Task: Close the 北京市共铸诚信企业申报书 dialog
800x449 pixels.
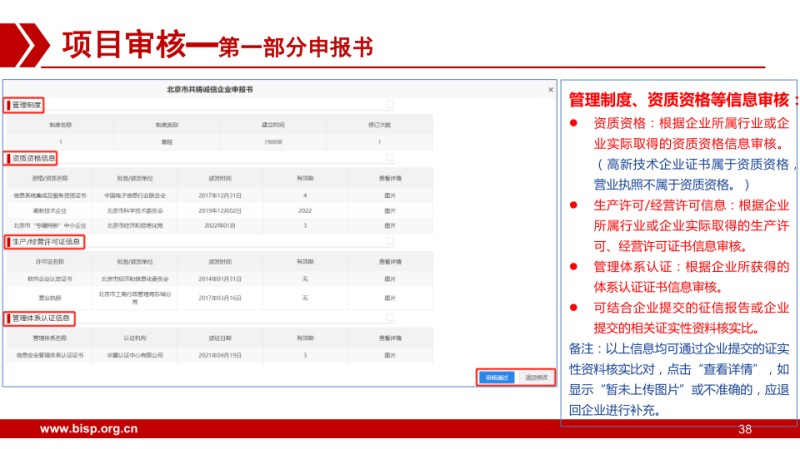Action: (x=550, y=89)
